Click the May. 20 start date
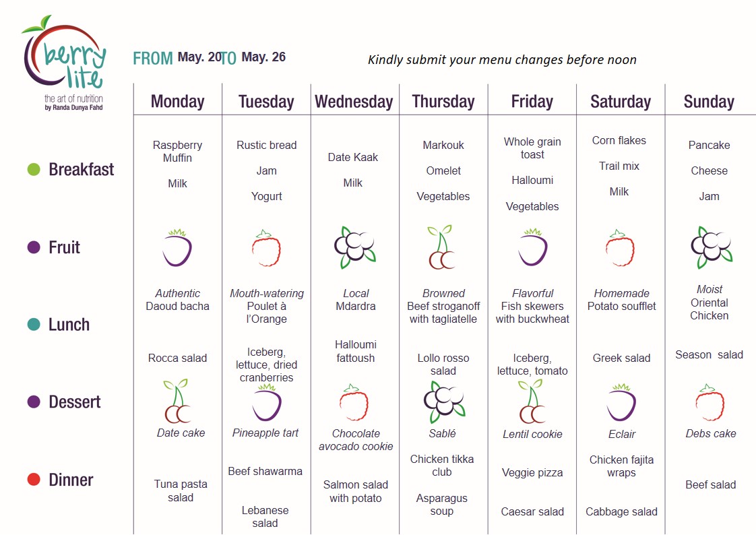Image resolution: width=756 pixels, height=535 pixels. (199, 57)
